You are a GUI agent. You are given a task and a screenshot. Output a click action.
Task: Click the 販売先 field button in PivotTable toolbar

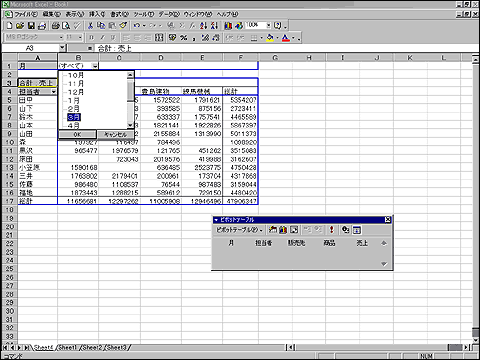click(296, 243)
